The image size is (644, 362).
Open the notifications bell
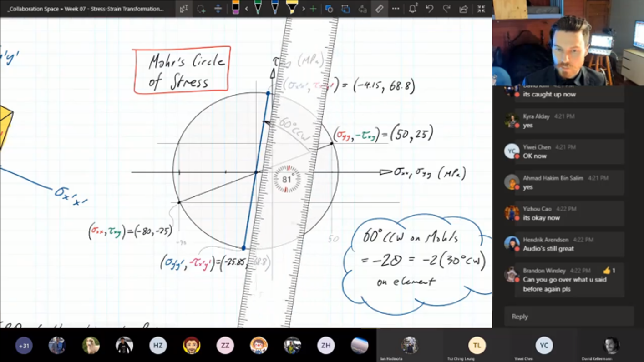tap(413, 9)
